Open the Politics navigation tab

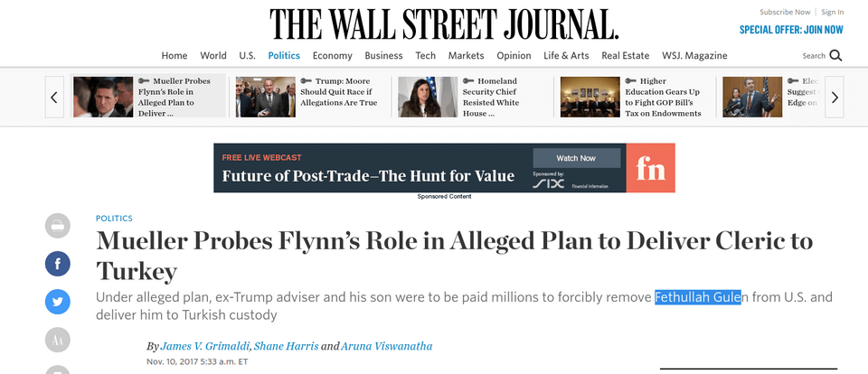tap(284, 55)
